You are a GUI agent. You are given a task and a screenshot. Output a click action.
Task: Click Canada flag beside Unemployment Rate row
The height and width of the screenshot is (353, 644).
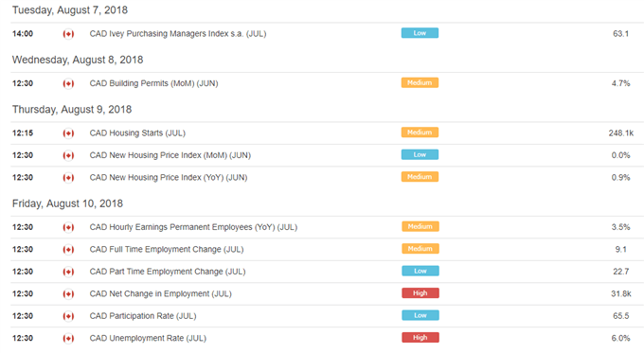point(68,338)
